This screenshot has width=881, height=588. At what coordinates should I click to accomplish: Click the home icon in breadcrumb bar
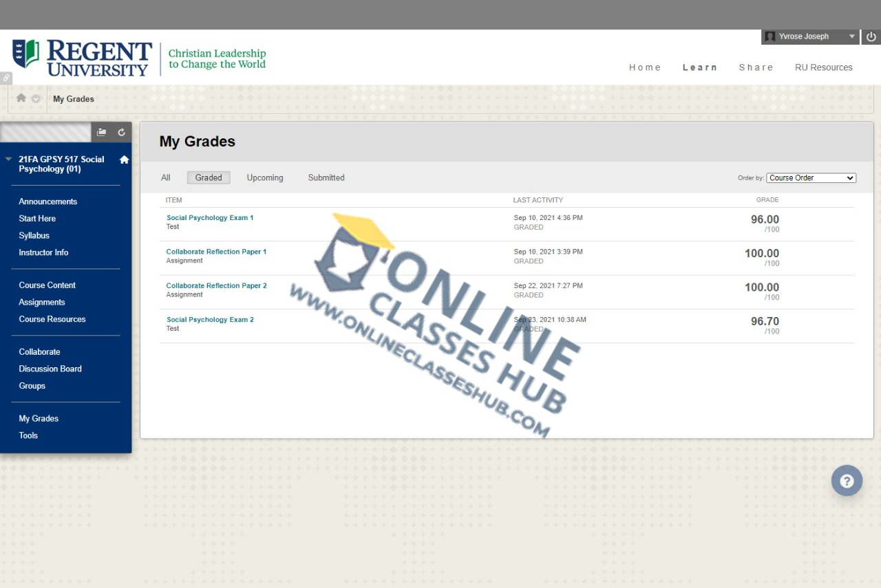coord(21,98)
